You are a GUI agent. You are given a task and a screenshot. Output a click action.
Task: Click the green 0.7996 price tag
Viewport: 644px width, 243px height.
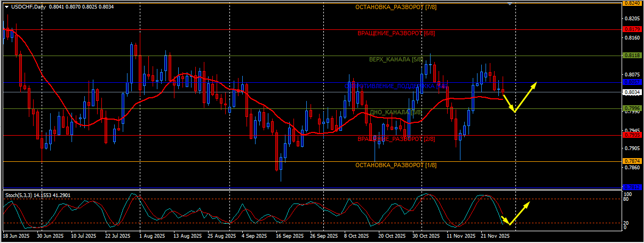click(x=632, y=108)
